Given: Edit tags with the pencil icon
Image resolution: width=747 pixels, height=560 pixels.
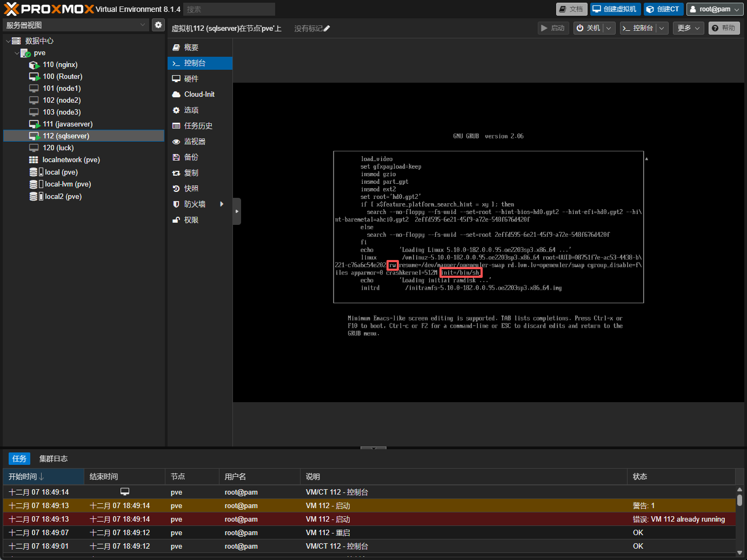Looking at the screenshot, I should coord(326,29).
